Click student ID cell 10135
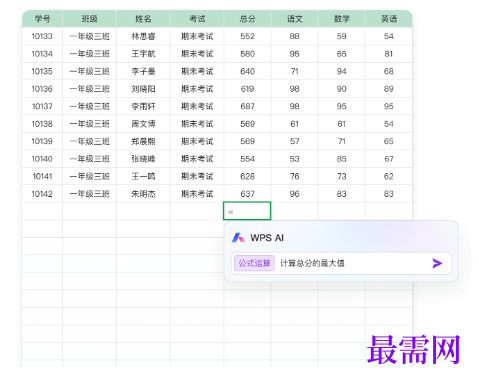The height and width of the screenshot is (381, 479). pos(42,71)
